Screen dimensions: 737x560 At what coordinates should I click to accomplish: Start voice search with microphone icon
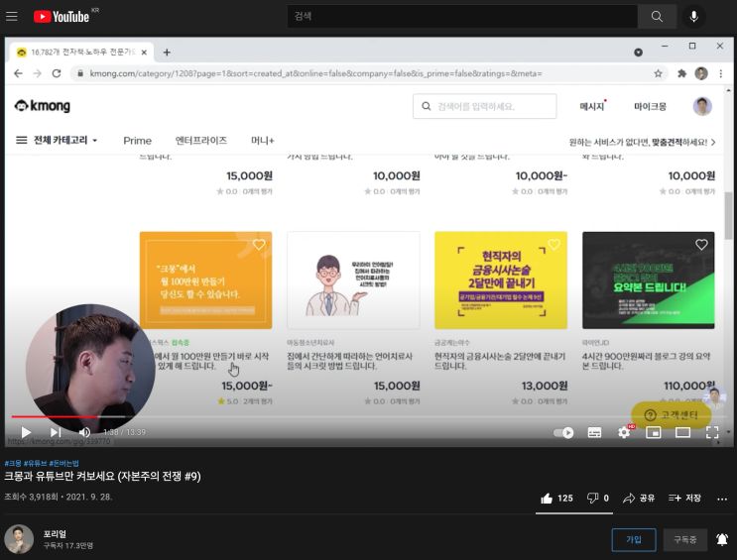(693, 17)
